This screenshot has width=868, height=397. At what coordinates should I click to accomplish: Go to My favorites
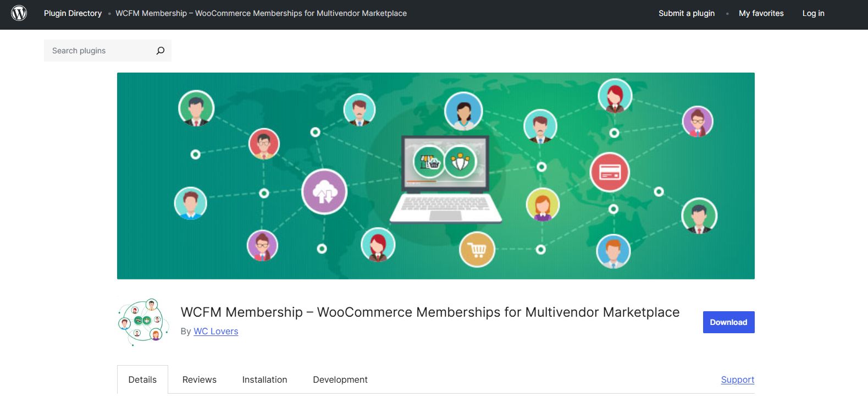click(761, 13)
